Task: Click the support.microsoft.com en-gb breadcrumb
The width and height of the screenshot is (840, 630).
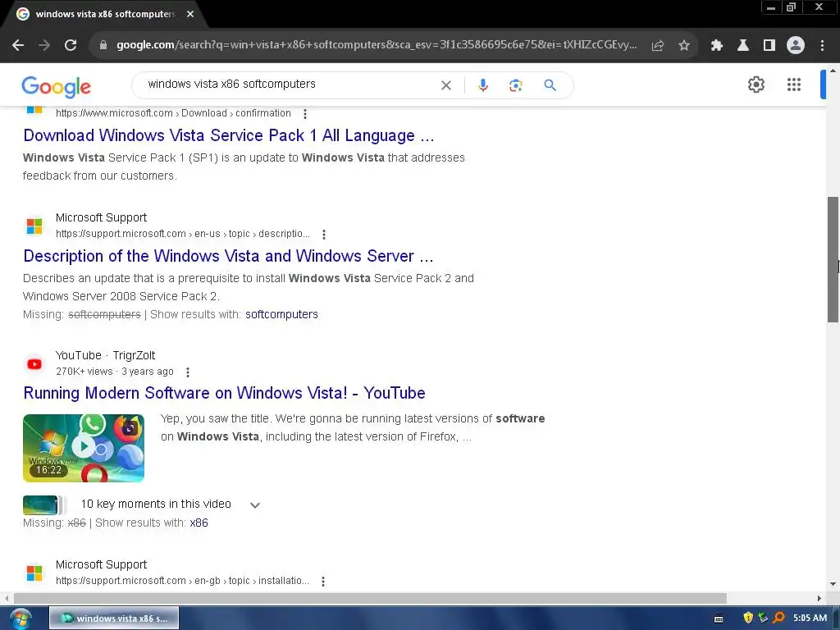Action: tap(182, 582)
